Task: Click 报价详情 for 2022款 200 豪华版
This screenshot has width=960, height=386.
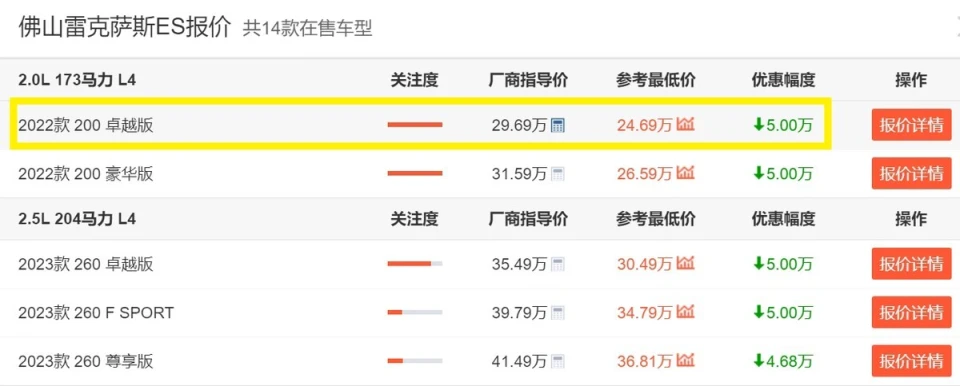Action: tap(912, 173)
